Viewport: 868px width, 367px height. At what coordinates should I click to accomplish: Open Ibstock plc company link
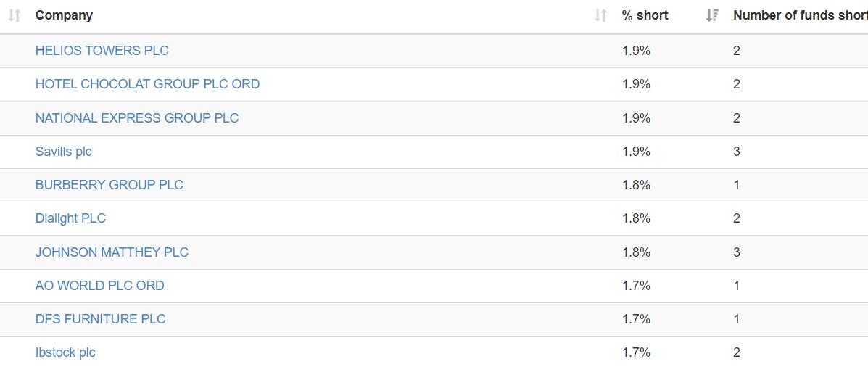(65, 352)
